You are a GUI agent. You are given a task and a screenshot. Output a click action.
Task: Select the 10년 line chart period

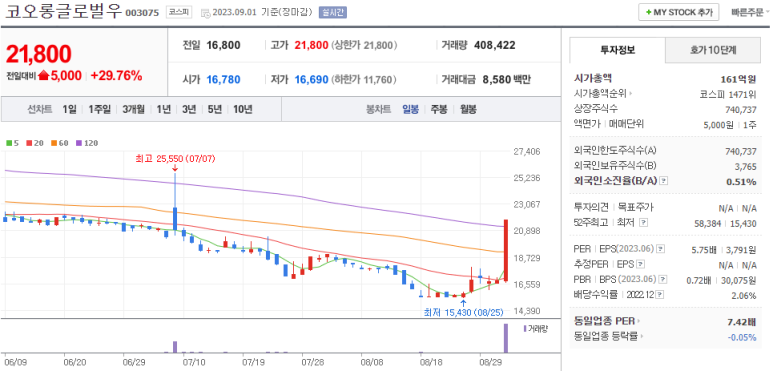point(243,109)
